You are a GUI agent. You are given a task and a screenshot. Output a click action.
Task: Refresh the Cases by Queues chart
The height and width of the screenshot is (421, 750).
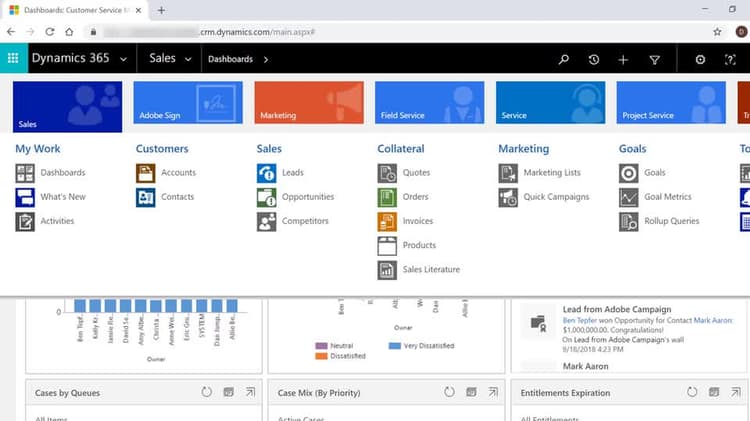coord(206,392)
